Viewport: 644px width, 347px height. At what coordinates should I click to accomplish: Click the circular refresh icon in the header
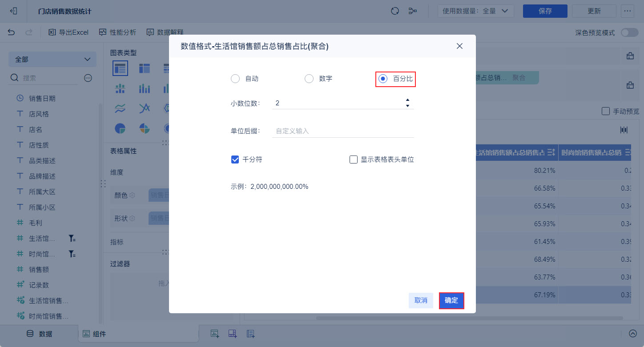click(394, 11)
